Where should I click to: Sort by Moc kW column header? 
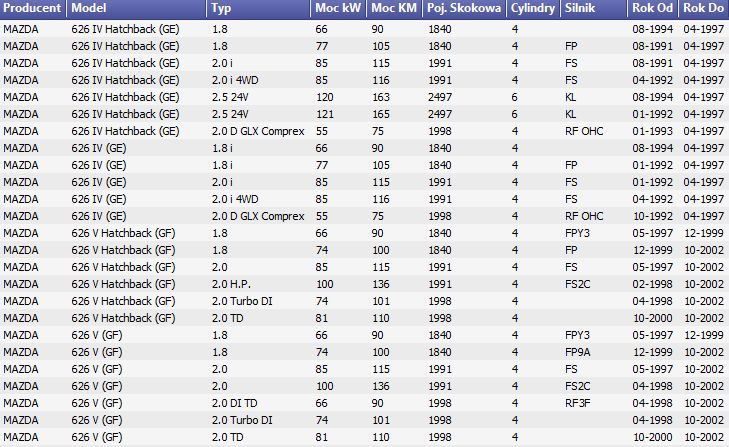pyautogui.click(x=338, y=8)
